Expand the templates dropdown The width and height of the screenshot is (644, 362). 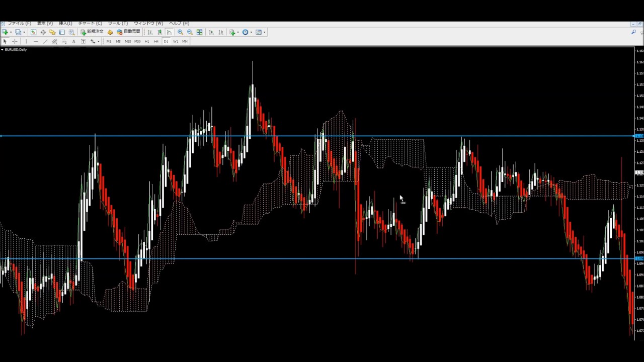pos(265,32)
